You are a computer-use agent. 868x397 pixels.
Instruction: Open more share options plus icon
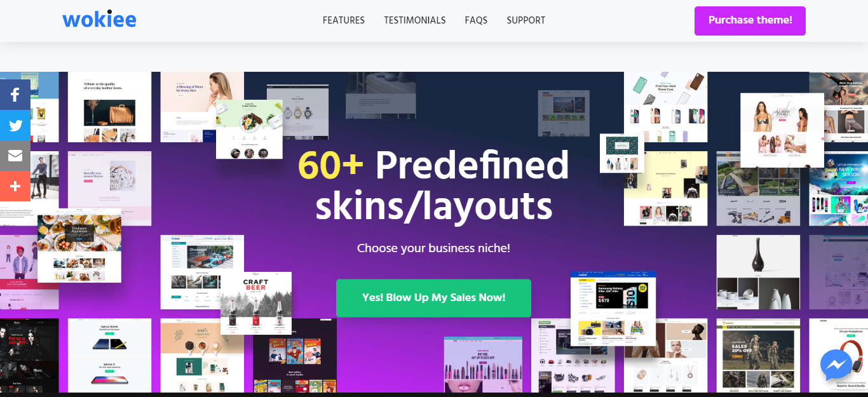tap(15, 186)
